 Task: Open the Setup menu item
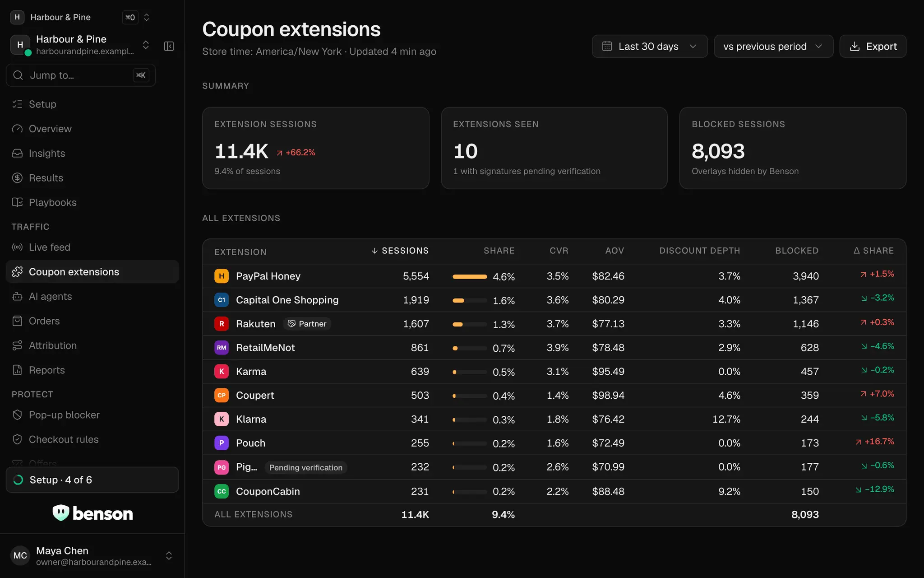pos(92,104)
